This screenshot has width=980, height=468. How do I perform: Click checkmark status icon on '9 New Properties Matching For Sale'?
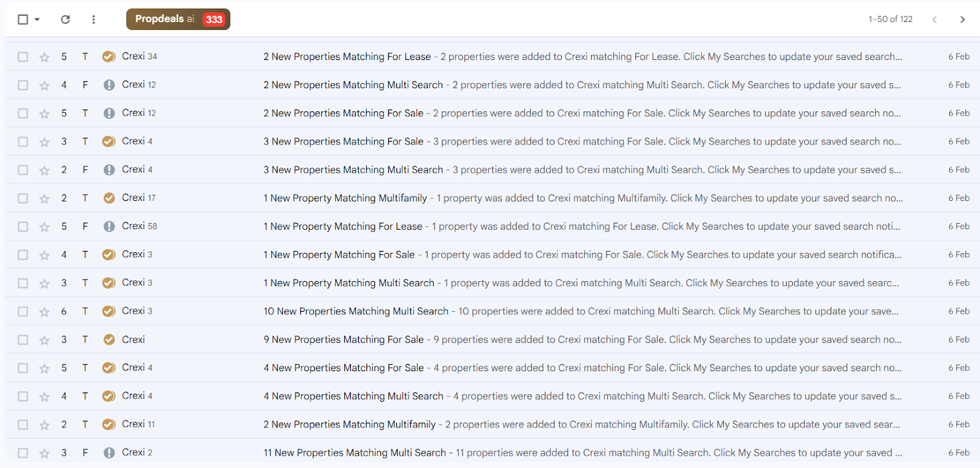[109, 339]
